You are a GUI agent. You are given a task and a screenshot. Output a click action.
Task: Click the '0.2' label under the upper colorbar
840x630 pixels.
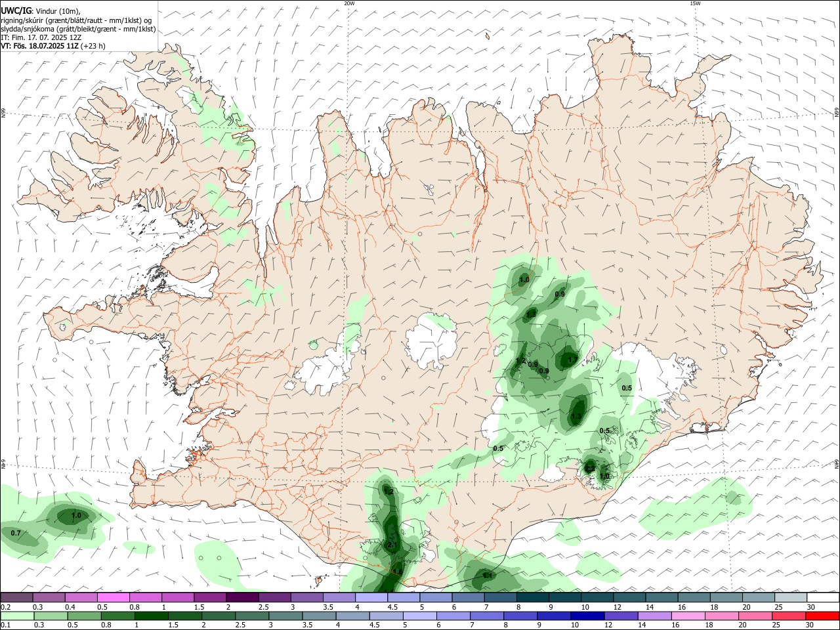pos(5,607)
